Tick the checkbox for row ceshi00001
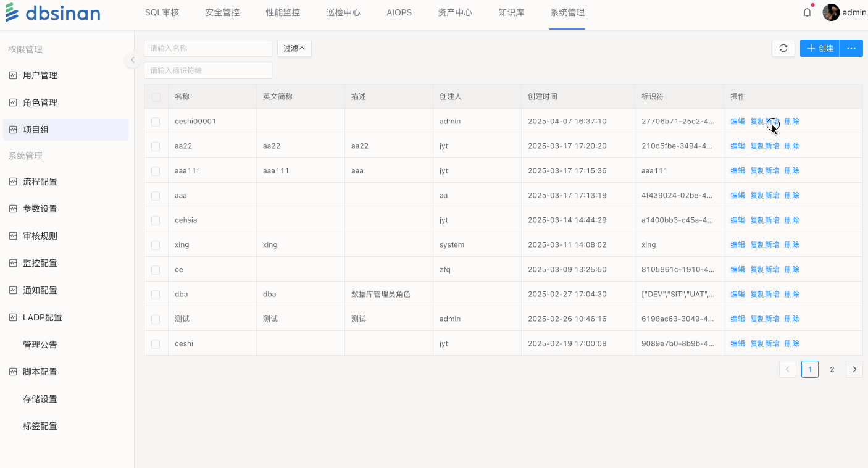This screenshot has height=468, width=868. tap(156, 122)
